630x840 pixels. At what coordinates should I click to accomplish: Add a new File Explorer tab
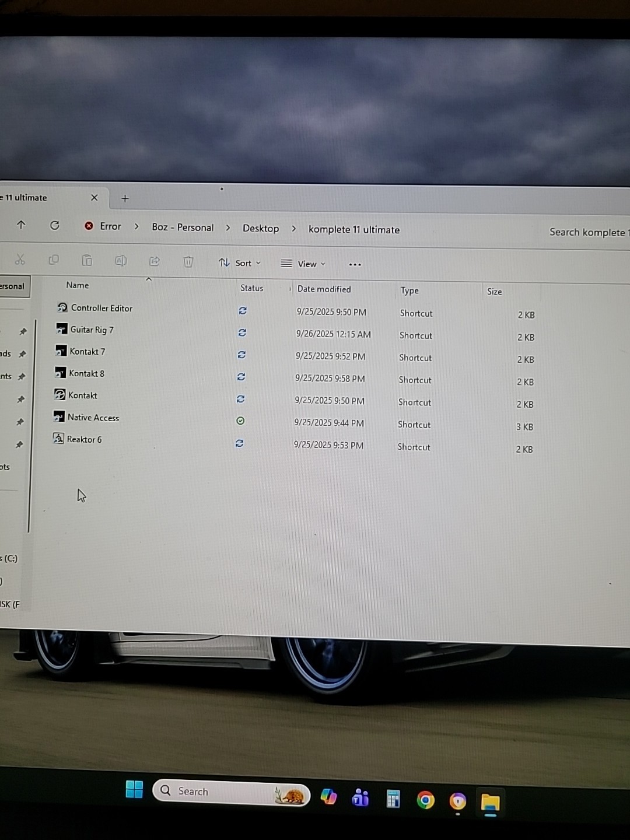(125, 198)
